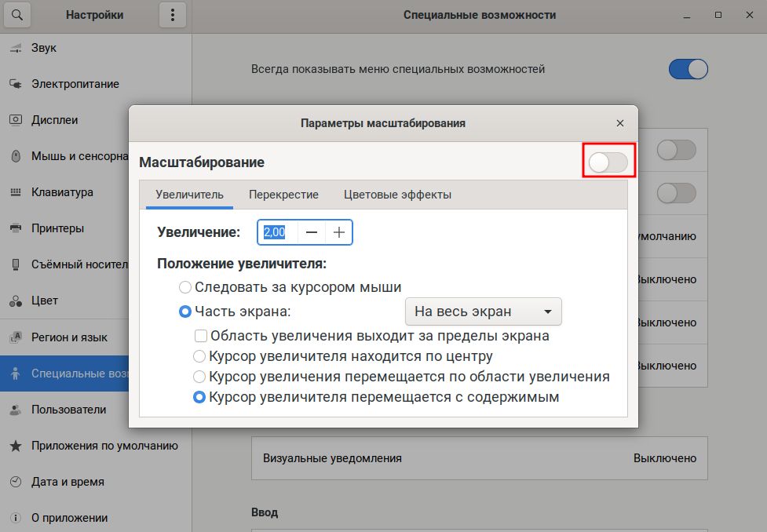The height and width of the screenshot is (532, 767).
Task: Close the Параметры масштабирования dialog
Action: click(x=620, y=123)
